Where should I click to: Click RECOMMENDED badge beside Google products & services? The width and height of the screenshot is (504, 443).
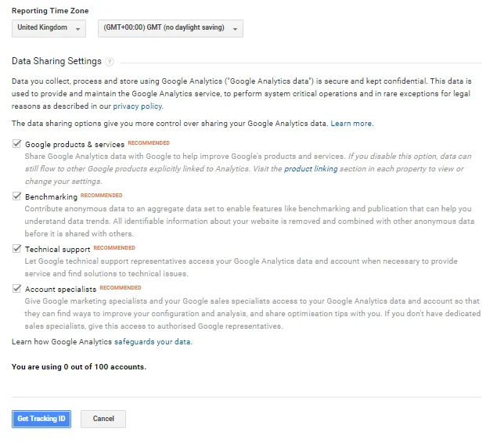click(x=149, y=143)
